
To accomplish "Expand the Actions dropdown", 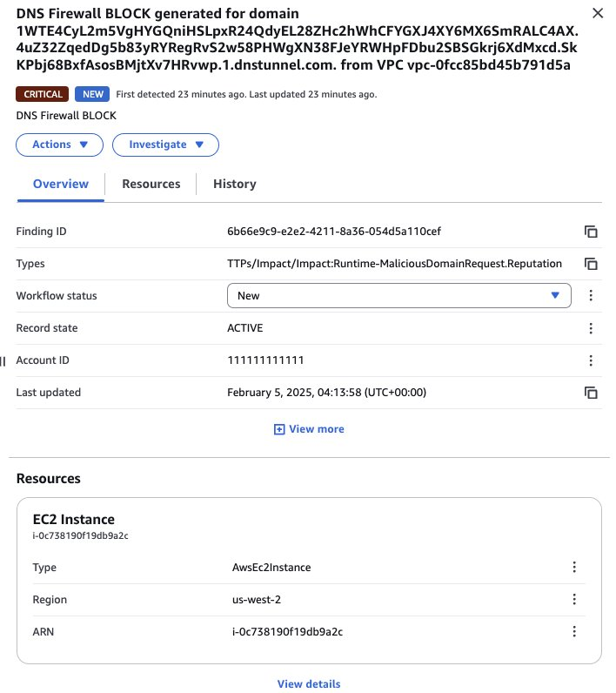I will (x=60, y=145).
